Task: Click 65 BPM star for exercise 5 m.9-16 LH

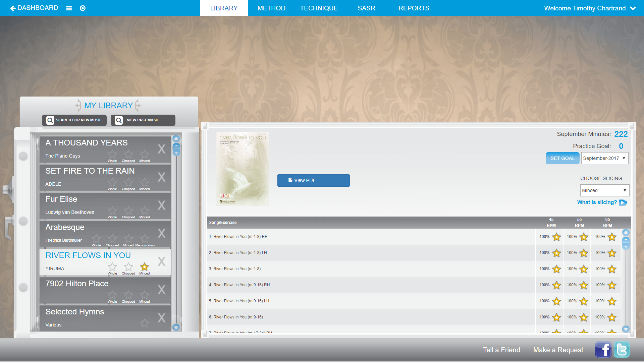Action: pos(612,301)
